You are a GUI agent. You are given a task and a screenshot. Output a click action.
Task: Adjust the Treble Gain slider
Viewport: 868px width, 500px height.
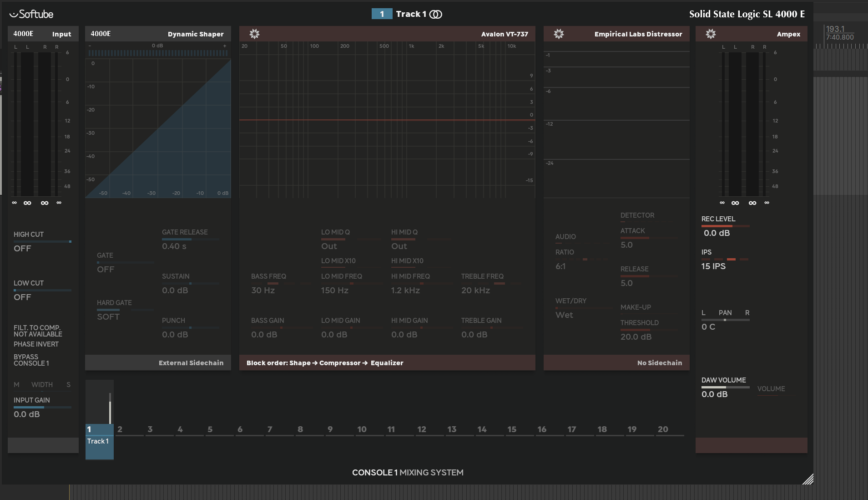491,327
